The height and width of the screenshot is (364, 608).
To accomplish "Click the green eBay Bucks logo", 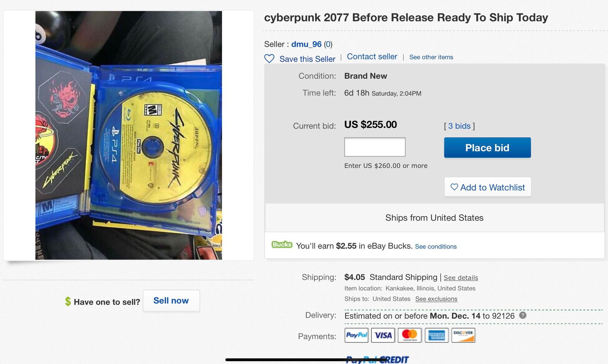I will (x=282, y=245).
